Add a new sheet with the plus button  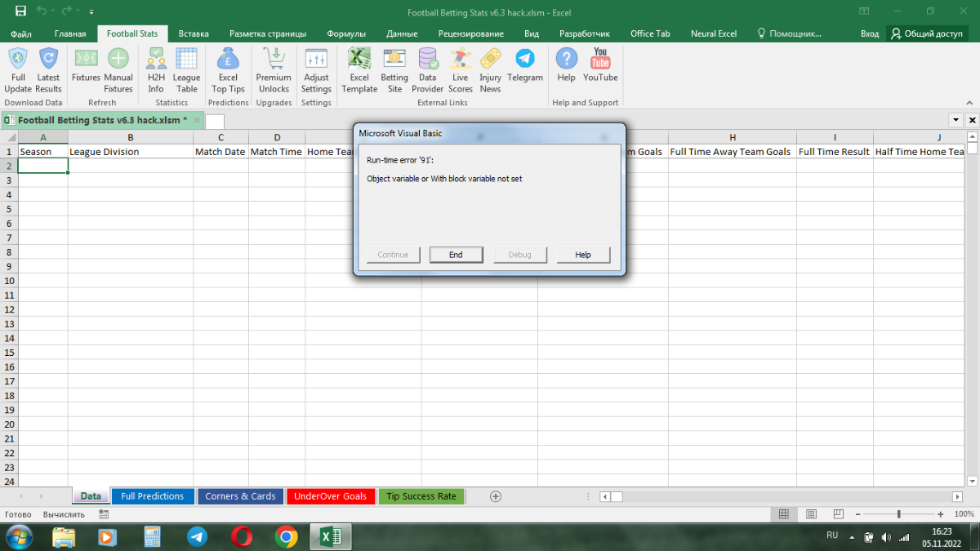495,496
